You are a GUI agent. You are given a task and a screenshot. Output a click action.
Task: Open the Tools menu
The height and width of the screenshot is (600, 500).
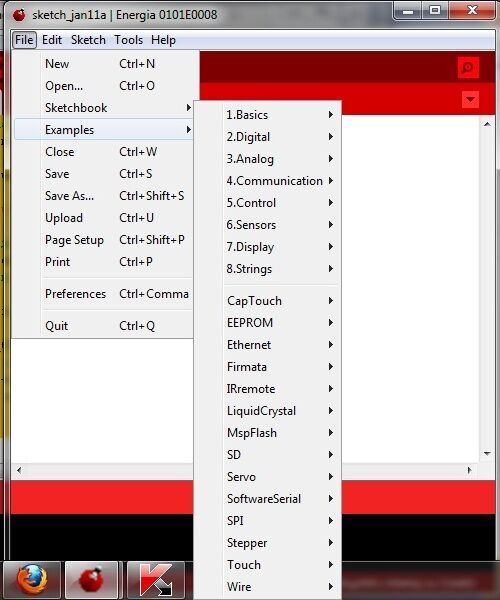[x=129, y=40]
